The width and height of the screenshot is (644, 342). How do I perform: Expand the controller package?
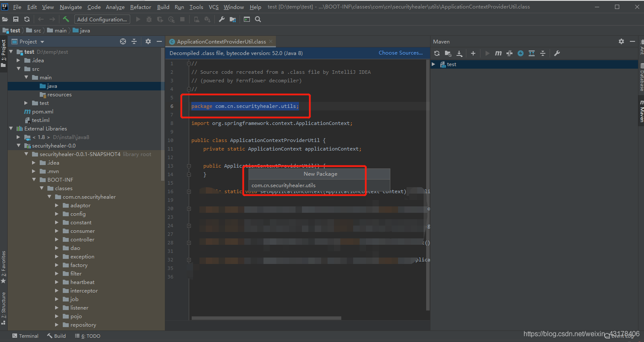(x=57, y=239)
